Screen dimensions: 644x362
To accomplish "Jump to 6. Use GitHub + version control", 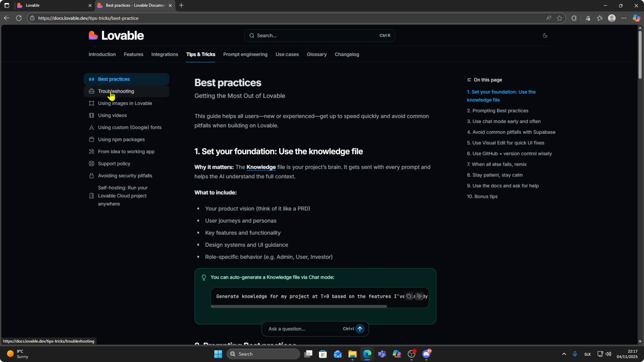I will 509,154.
